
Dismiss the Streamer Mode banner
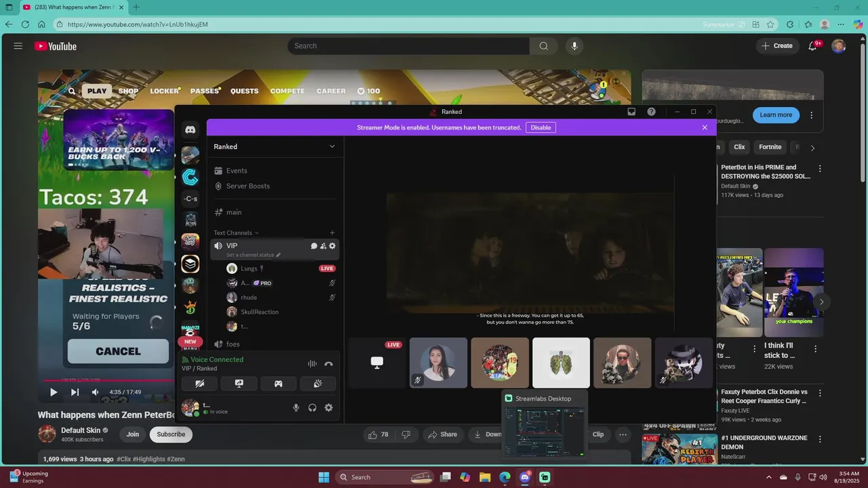[705, 127]
